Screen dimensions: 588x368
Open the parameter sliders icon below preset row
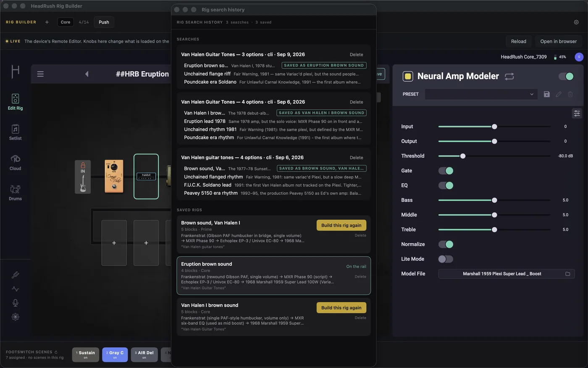pos(577,113)
